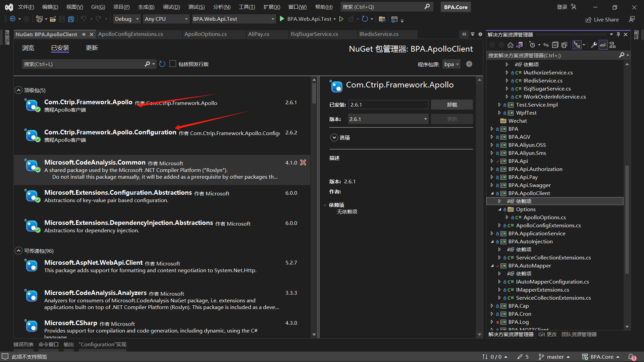The width and height of the screenshot is (644, 362).
Task: Open Properties wrench icon in Solution Explorer
Action: (x=594, y=45)
